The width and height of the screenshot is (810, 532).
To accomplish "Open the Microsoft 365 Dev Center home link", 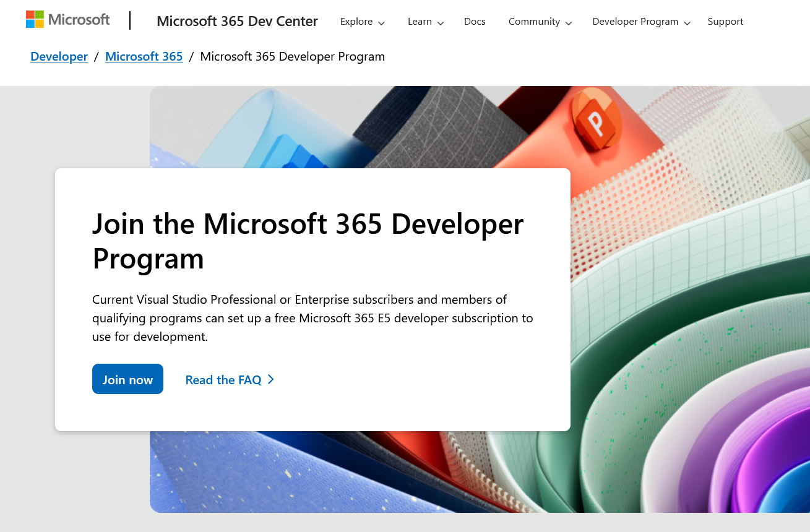I will point(237,21).
